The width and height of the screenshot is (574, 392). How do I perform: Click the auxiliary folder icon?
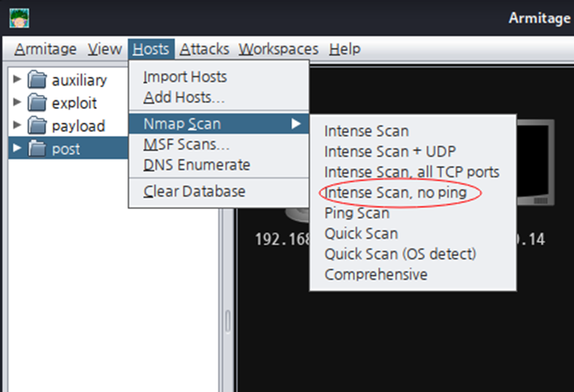[37, 79]
